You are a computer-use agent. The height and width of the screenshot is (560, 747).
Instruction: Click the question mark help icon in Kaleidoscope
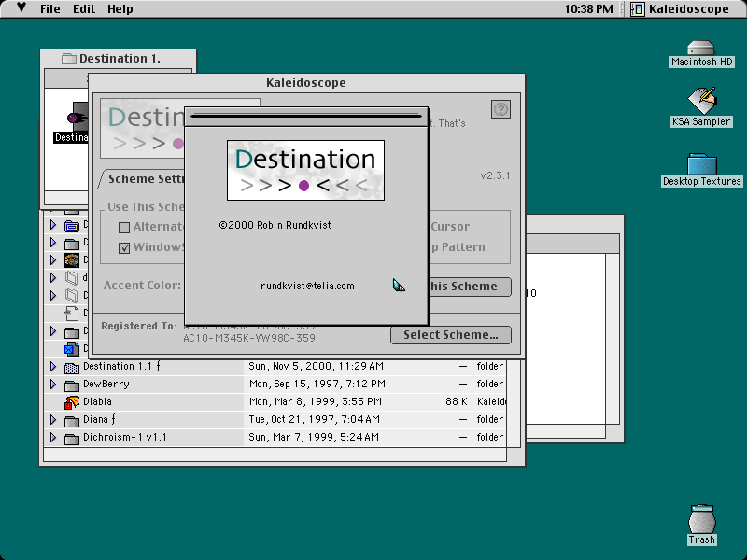click(500, 109)
